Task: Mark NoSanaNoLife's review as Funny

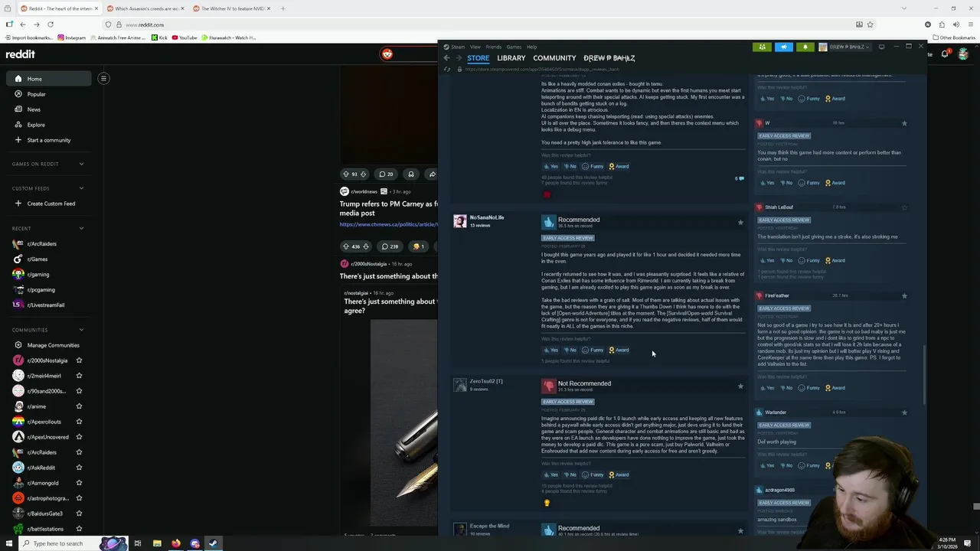Action: pyautogui.click(x=593, y=350)
